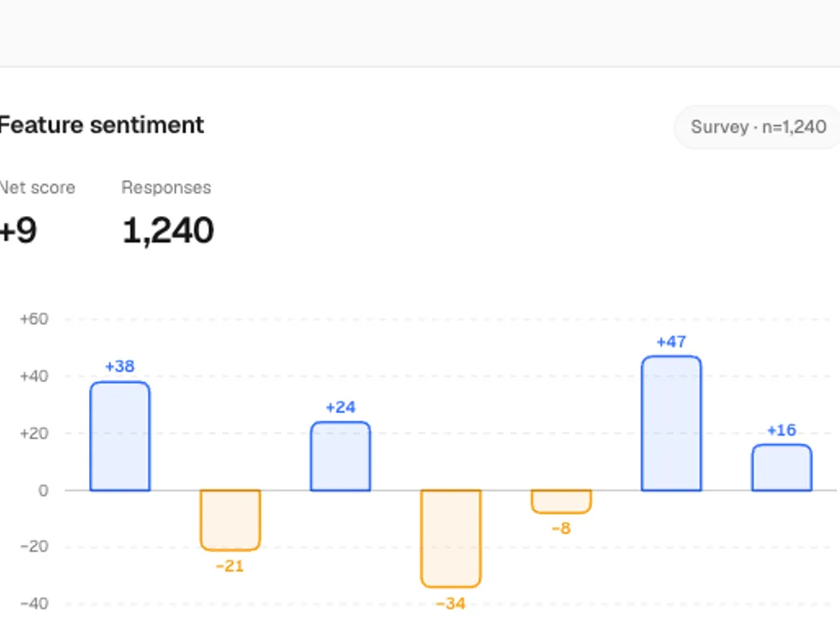Click the +9 net score value

click(x=18, y=231)
